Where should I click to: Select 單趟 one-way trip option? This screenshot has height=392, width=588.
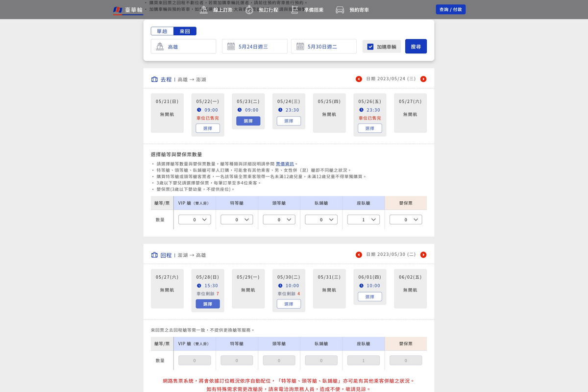pyautogui.click(x=162, y=31)
